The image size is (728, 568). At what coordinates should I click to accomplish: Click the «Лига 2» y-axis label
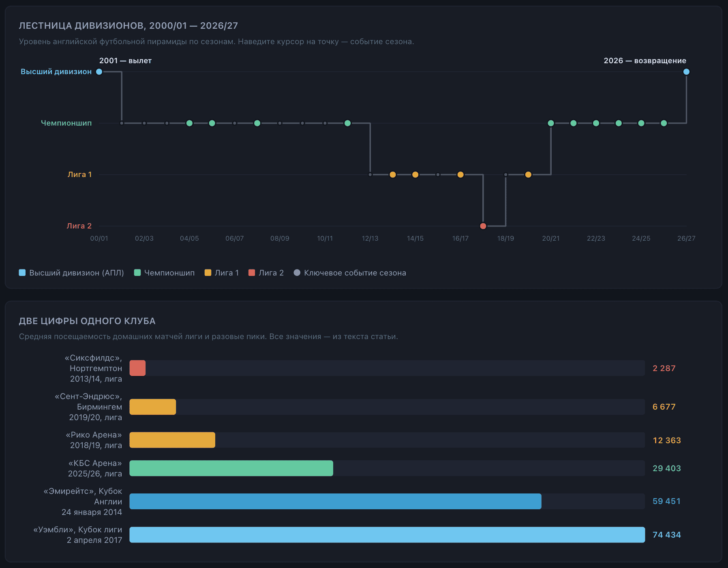click(79, 226)
